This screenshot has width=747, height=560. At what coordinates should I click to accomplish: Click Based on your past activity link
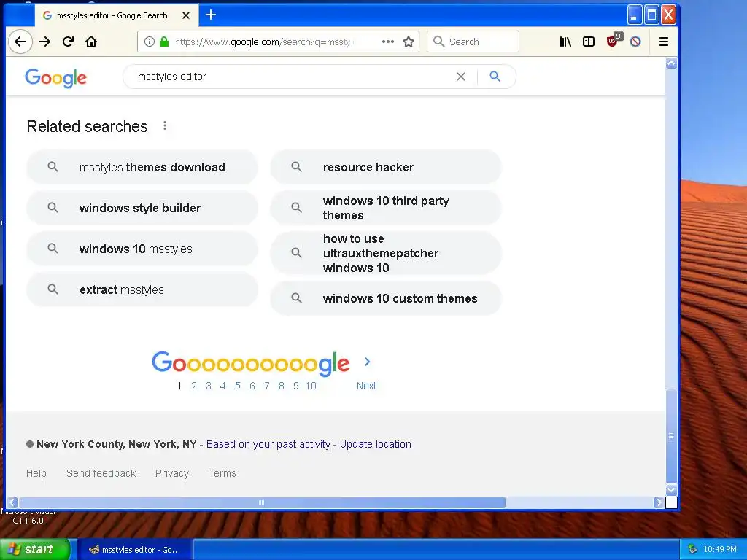click(x=268, y=444)
